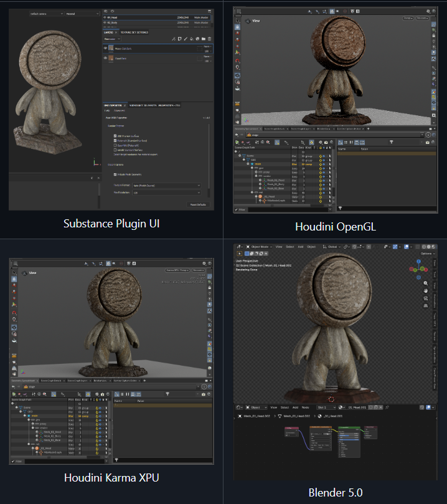Open Karma XPU renderer dropdown in Houdini Karma viewport

click(x=177, y=270)
